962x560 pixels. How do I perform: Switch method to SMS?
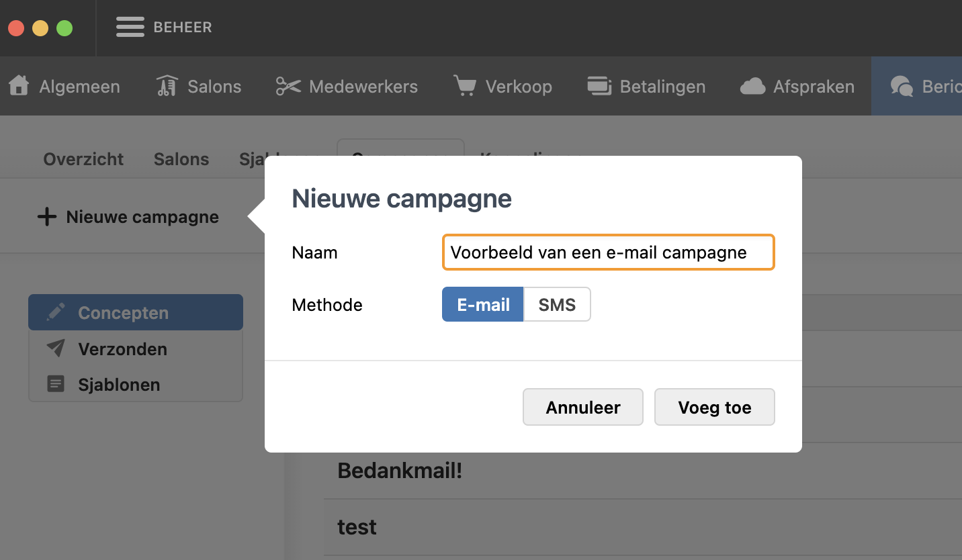pos(557,305)
